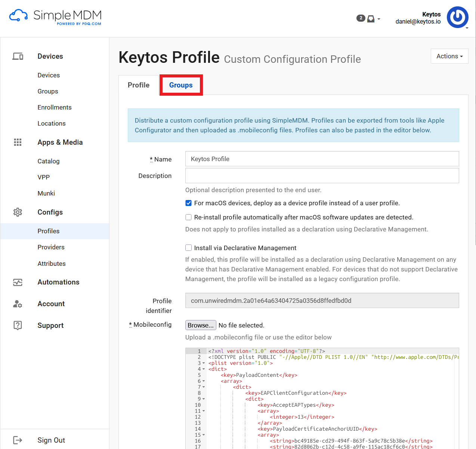Open Attributes under Configs
The height and width of the screenshot is (449, 476).
point(52,264)
